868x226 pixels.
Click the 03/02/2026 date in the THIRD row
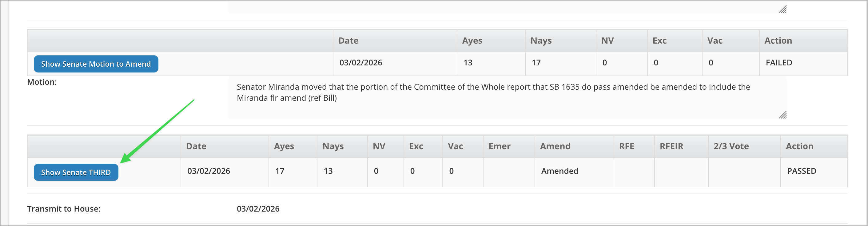pyautogui.click(x=209, y=171)
